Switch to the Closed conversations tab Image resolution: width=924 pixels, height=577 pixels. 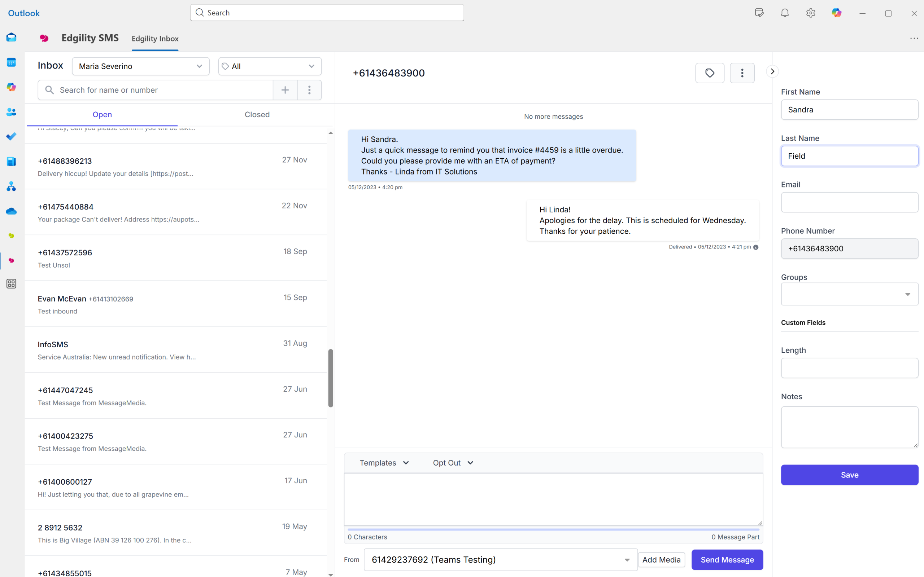257,114
